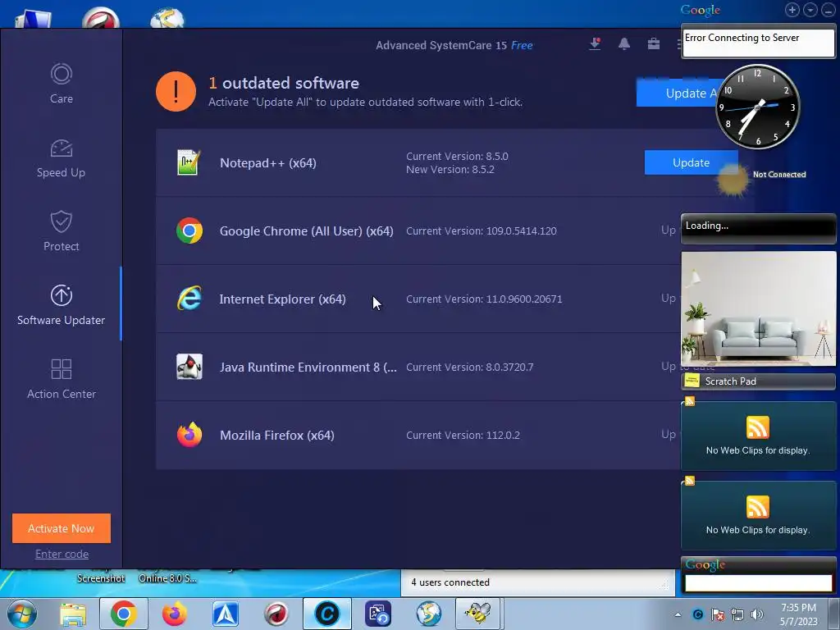840x630 pixels.
Task: Click Current Version: 112.0.2 text
Action: pyautogui.click(x=463, y=435)
